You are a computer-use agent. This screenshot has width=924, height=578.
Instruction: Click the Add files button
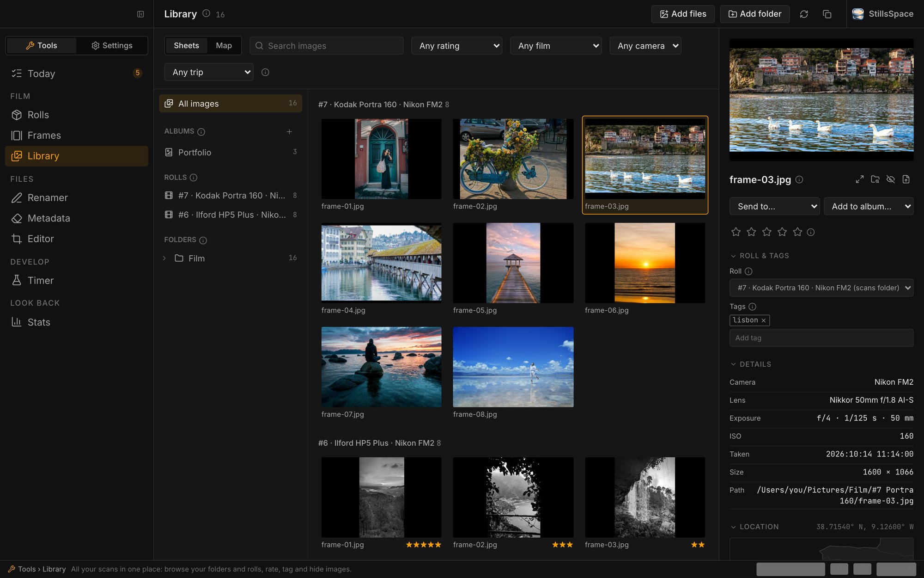point(683,14)
